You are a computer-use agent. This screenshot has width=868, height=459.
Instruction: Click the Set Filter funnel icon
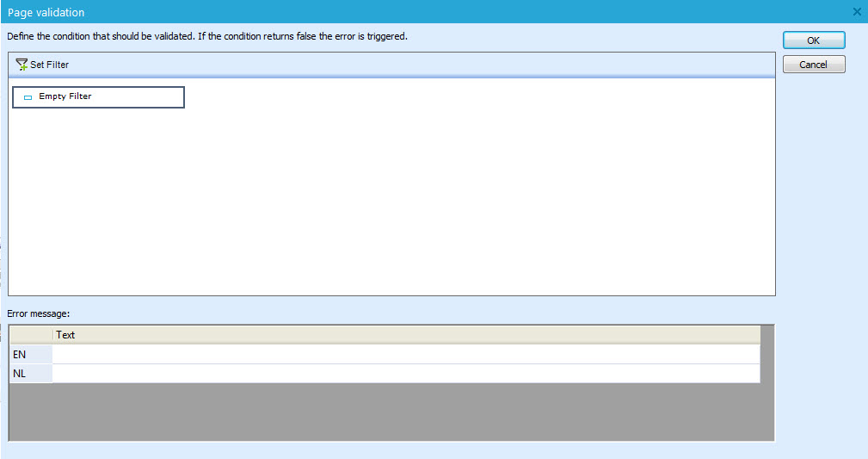(22, 65)
